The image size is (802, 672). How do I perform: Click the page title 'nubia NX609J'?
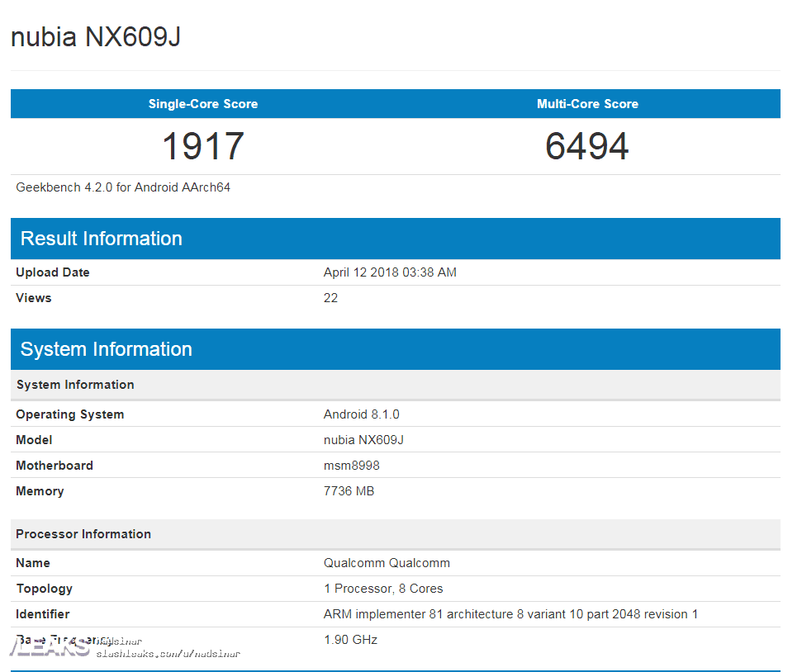tap(96, 37)
